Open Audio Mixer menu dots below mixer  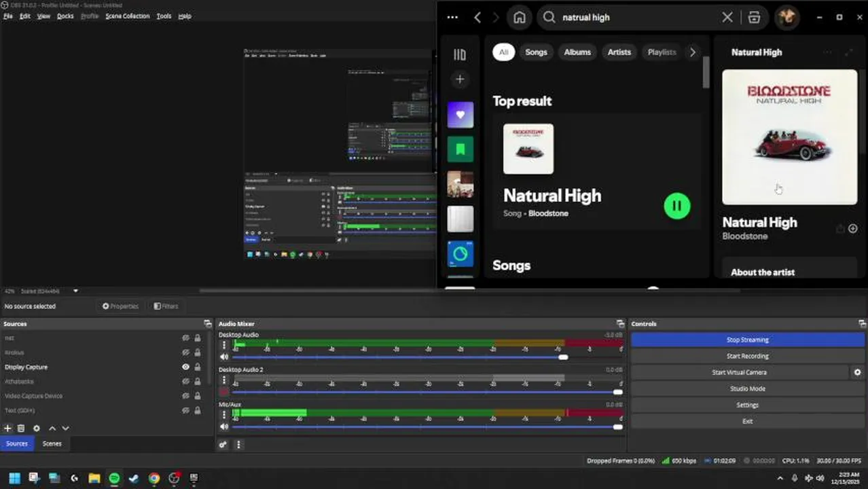click(x=238, y=445)
